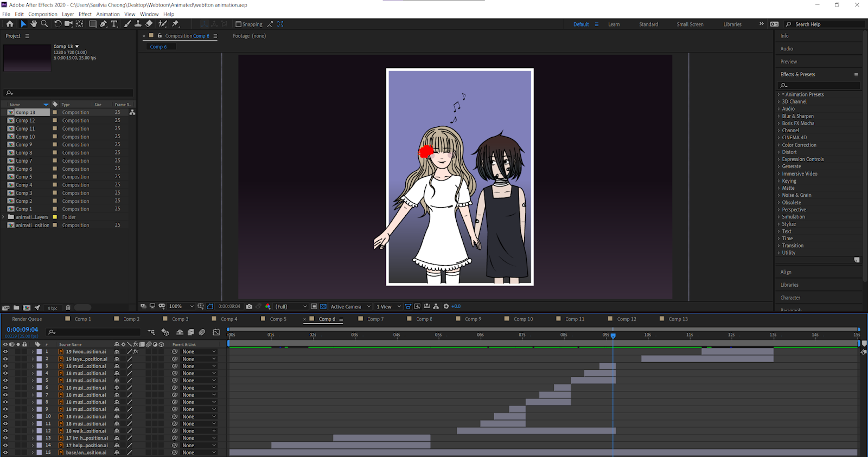The height and width of the screenshot is (457, 868).
Task: Select the Eraser tool
Action: (149, 24)
